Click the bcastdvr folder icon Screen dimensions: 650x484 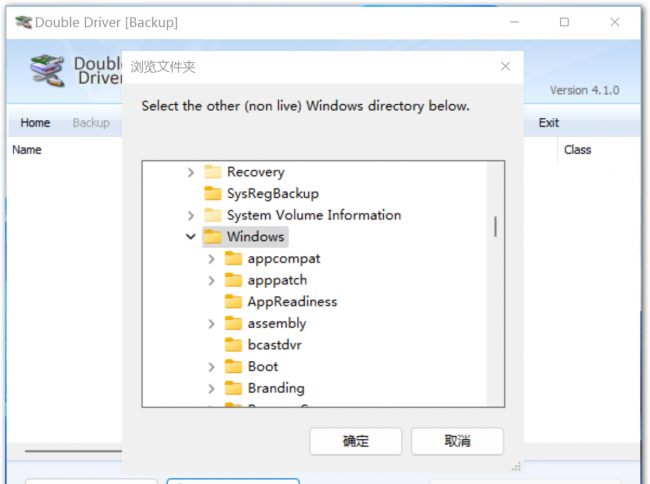coord(233,344)
